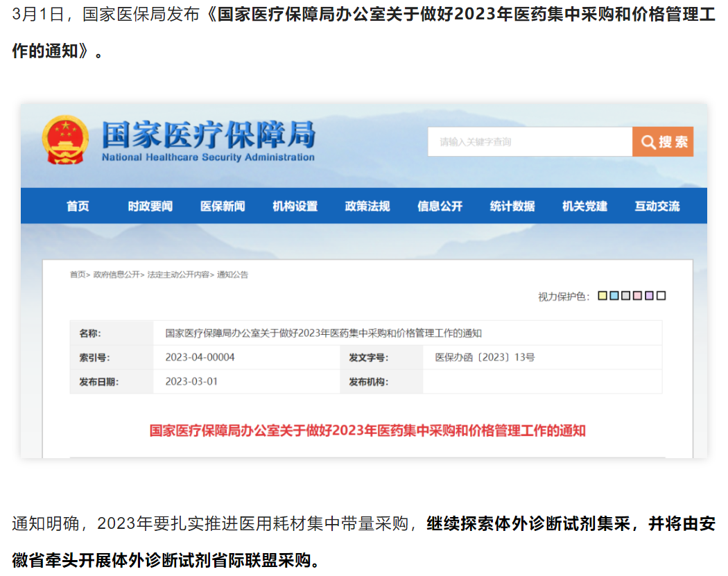This screenshot has height=576, width=728.
Task: Click the 索引号 field label
Action: coord(95,358)
